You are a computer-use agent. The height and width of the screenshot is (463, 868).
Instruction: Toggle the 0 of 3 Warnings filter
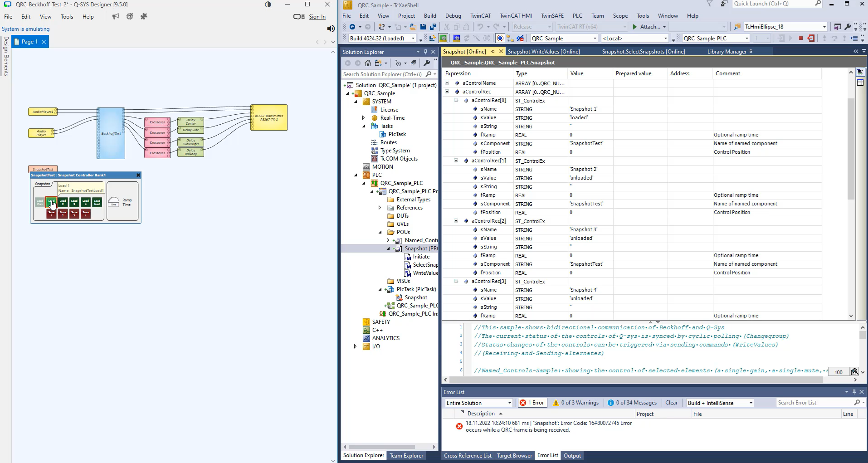pyautogui.click(x=575, y=403)
